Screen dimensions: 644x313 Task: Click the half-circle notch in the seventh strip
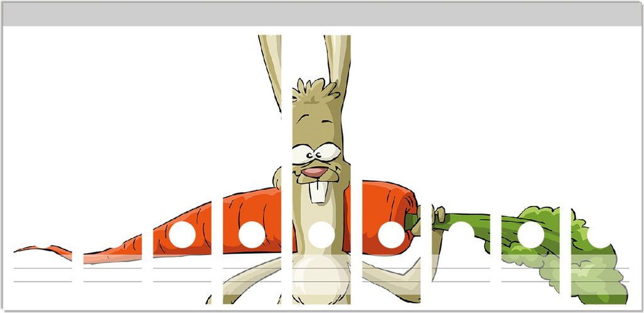[461, 230]
